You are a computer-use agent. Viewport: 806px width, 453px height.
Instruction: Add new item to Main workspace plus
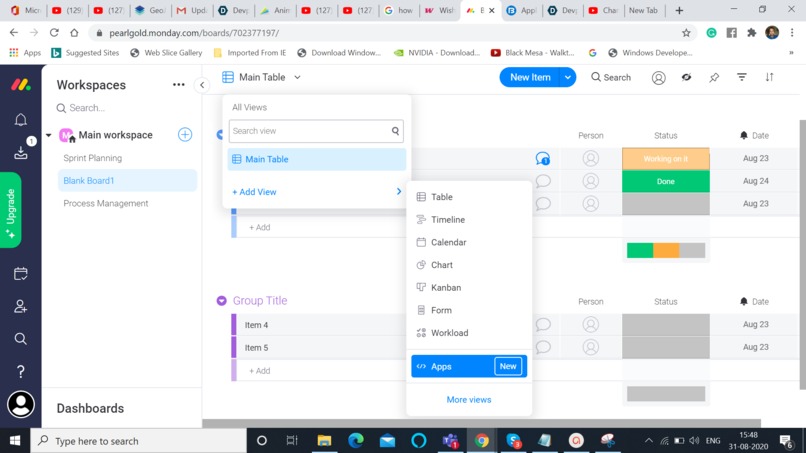click(x=185, y=135)
